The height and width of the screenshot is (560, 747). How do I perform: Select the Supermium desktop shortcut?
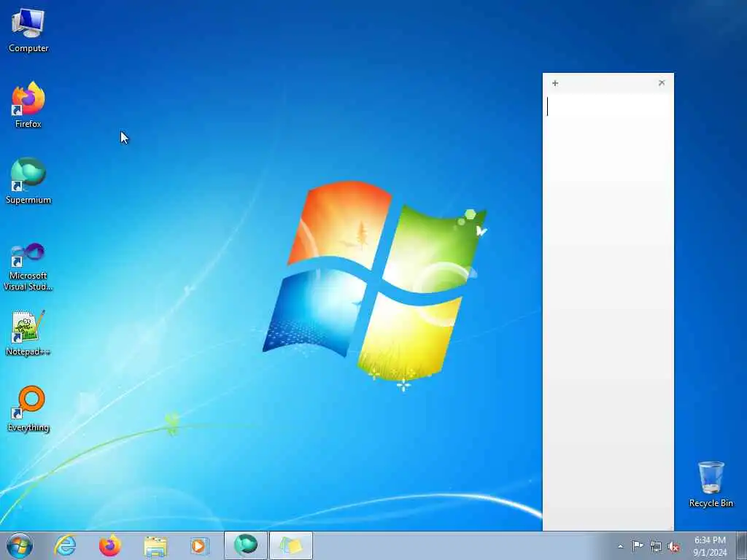pyautogui.click(x=28, y=181)
